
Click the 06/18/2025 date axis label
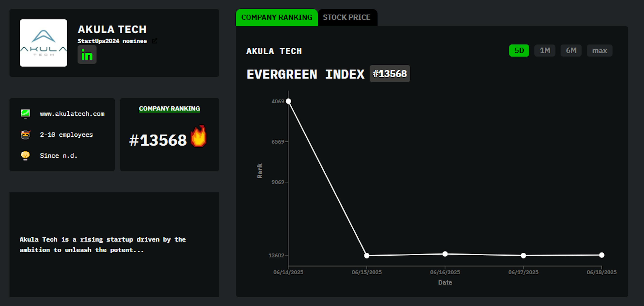click(602, 272)
